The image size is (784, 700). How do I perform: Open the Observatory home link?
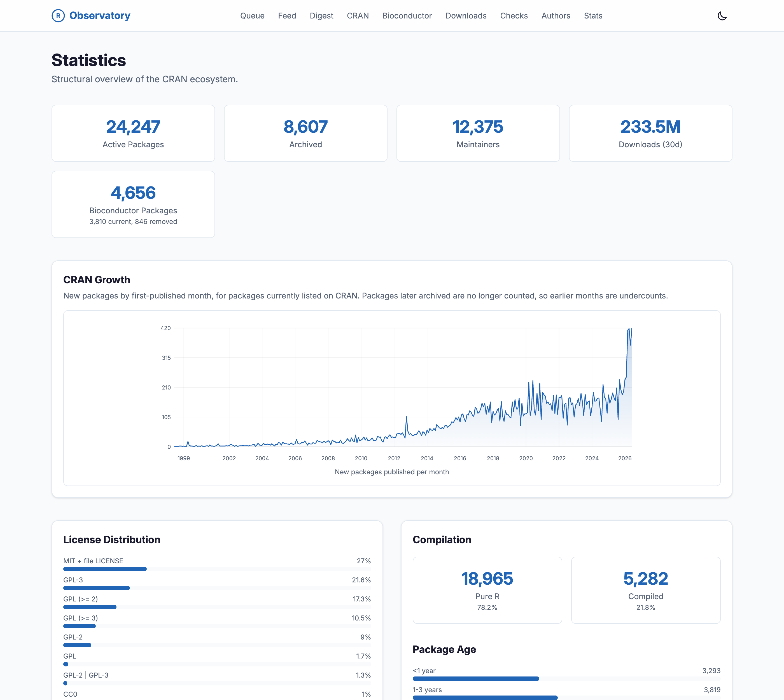91,16
